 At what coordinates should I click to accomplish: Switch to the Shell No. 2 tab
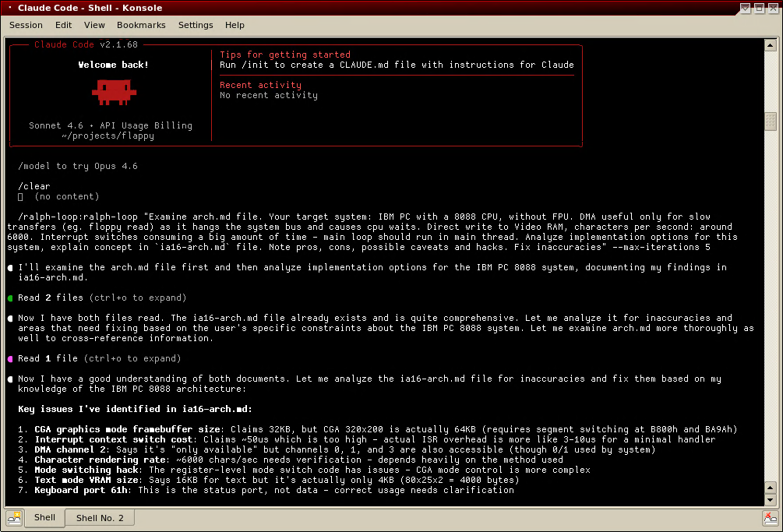pyautogui.click(x=100, y=518)
